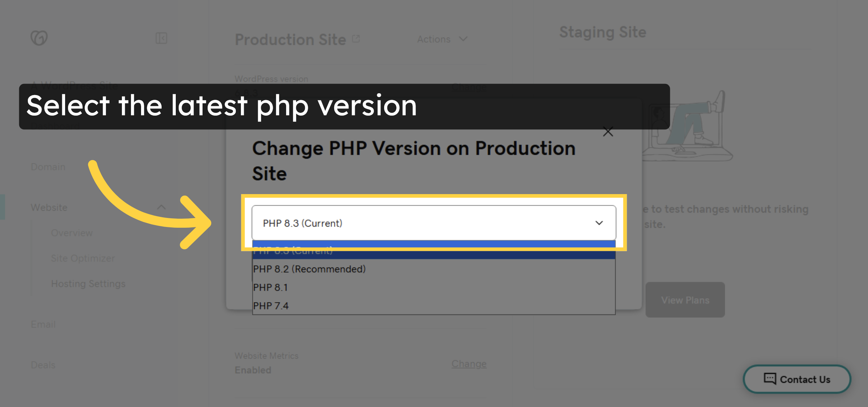Select PHP 8.1 from the version list

tap(271, 287)
